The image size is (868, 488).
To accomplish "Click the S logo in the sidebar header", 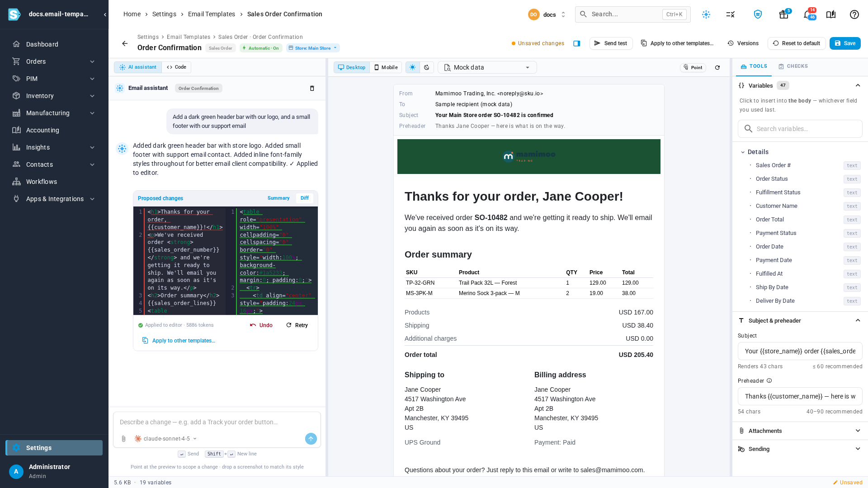I will 14,14.
